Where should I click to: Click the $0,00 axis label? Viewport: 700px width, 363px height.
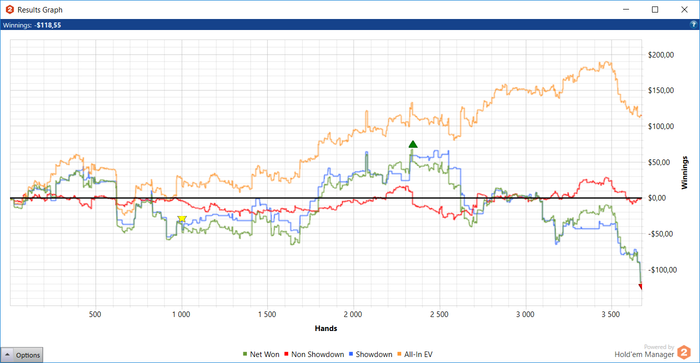tap(657, 198)
